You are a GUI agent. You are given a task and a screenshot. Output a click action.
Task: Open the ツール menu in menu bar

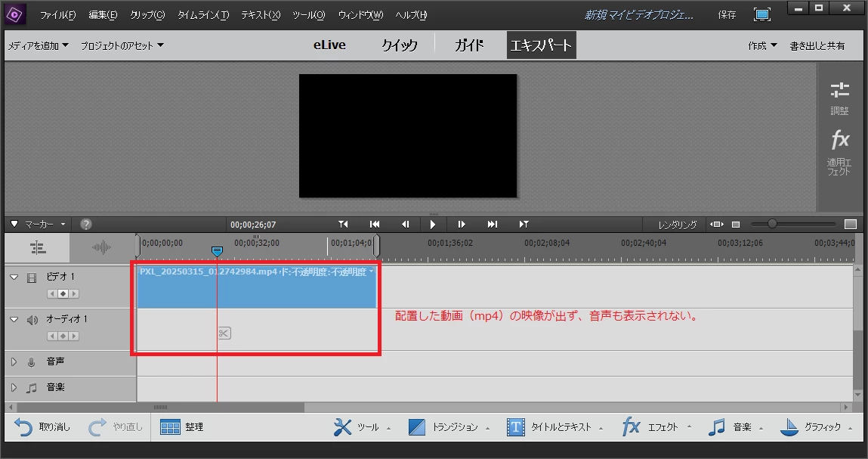click(x=308, y=15)
